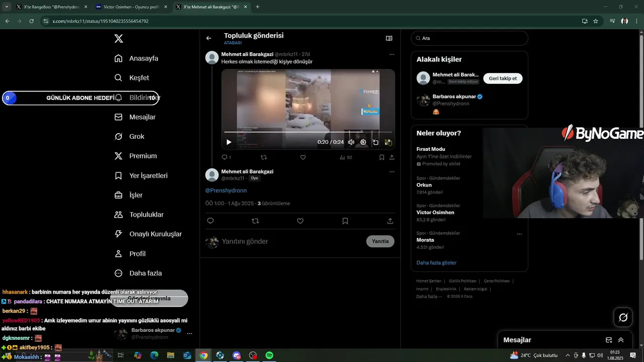Viewport: 644px width, 362px height.
Task: Bookmark the original video post
Action: point(382,157)
